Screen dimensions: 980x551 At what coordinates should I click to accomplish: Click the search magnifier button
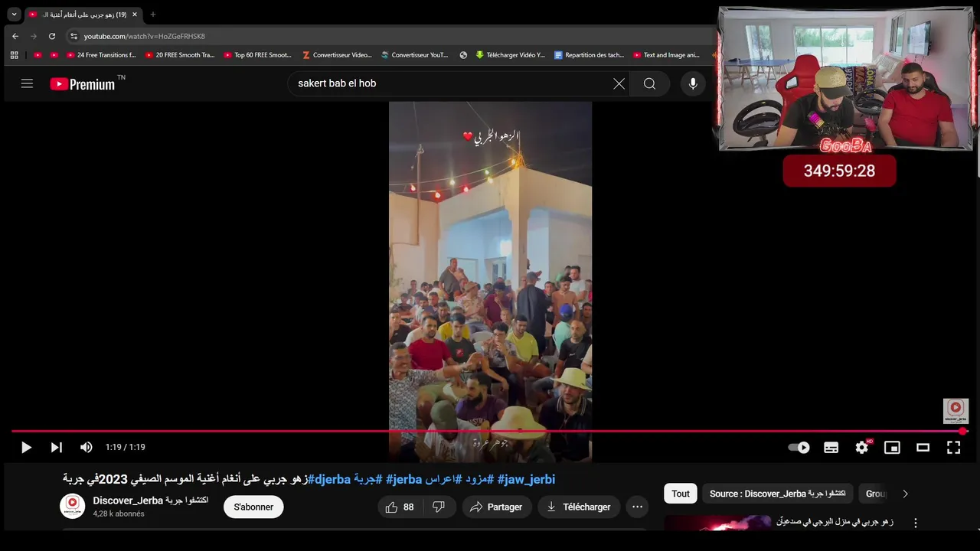coord(649,83)
